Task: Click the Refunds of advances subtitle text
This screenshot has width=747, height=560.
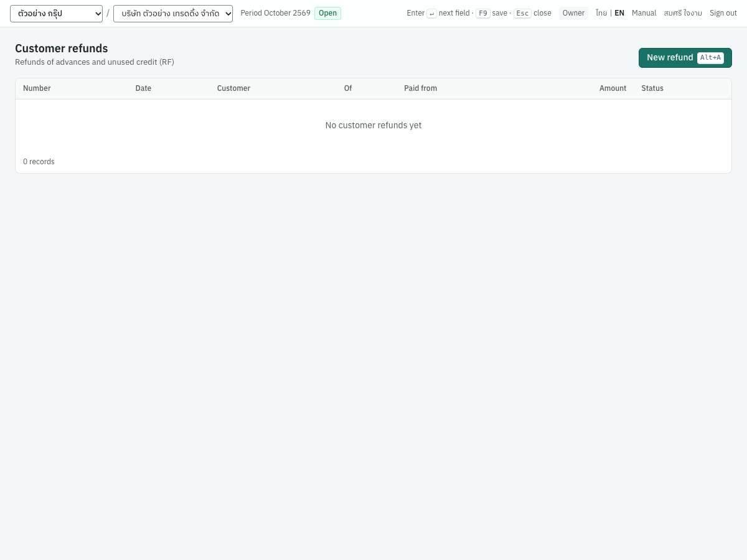Action: [x=95, y=62]
